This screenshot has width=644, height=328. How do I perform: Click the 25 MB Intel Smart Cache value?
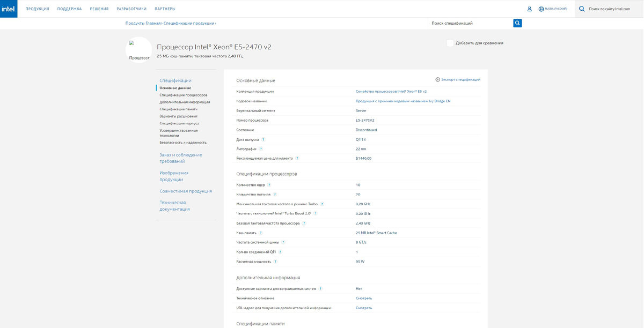point(376,233)
